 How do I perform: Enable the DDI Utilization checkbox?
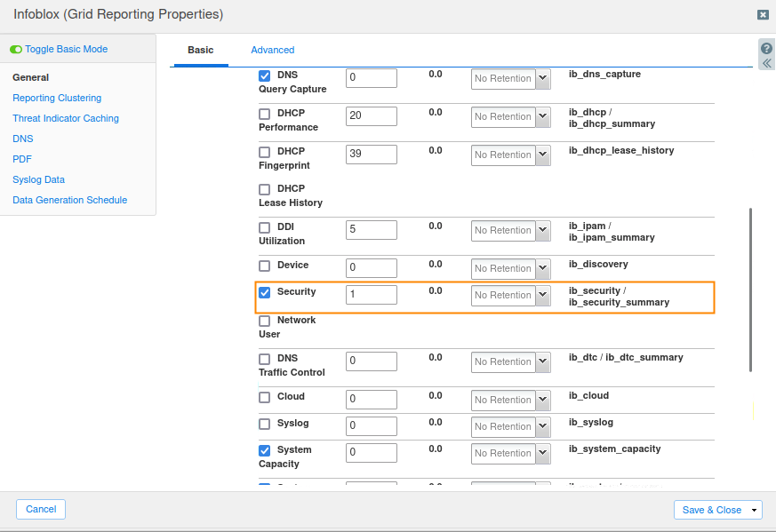tap(265, 227)
